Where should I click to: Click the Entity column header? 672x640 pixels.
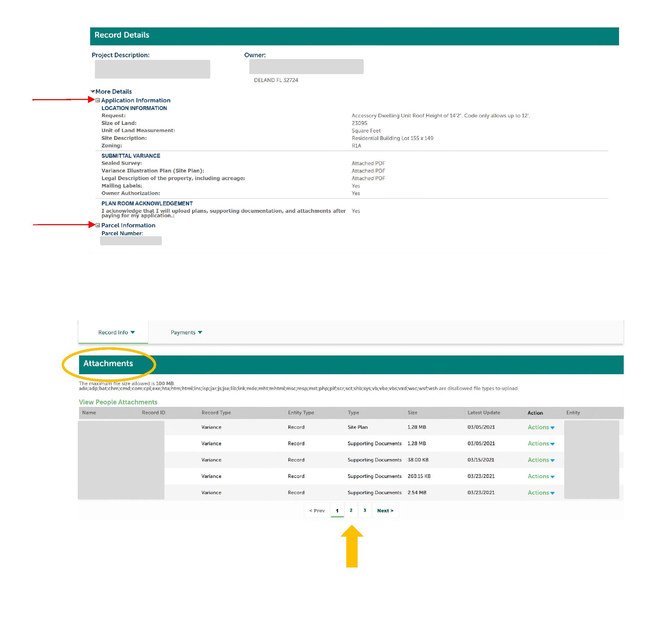point(573,412)
